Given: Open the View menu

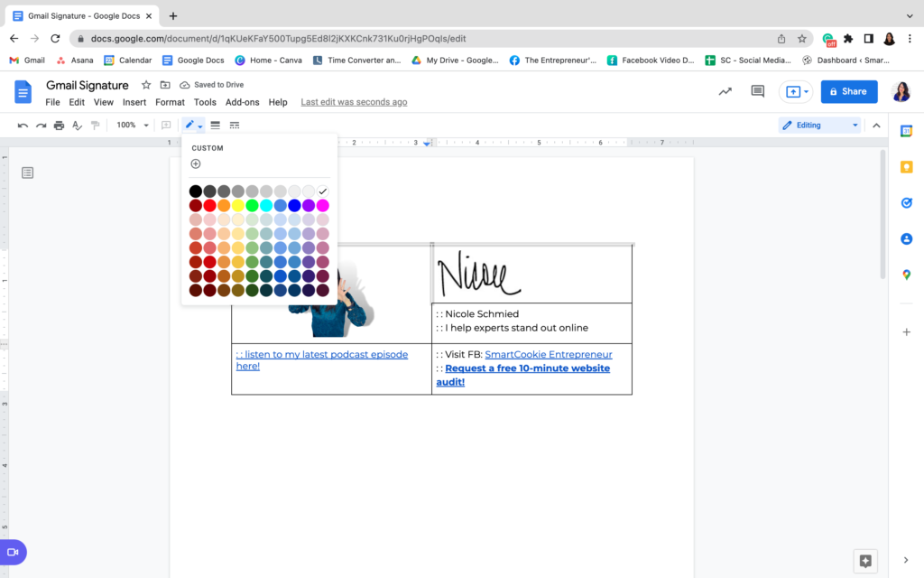Looking at the screenshot, I should pos(103,102).
